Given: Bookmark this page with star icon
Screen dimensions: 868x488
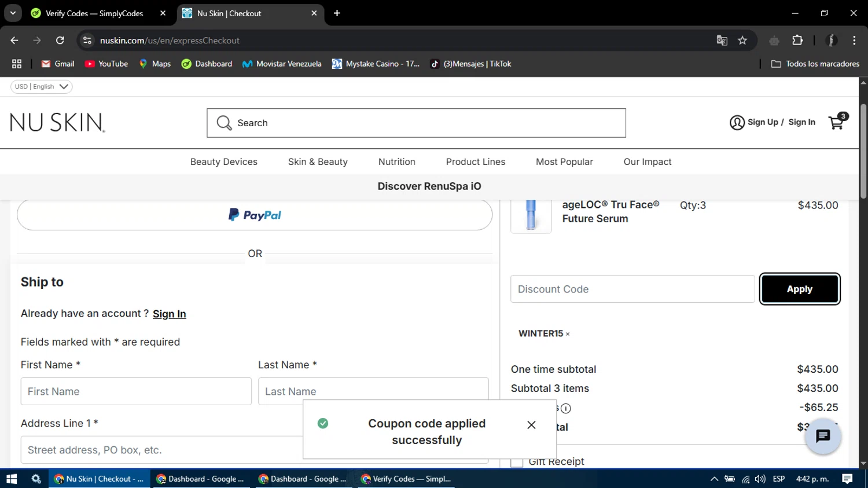Looking at the screenshot, I should tap(742, 41).
